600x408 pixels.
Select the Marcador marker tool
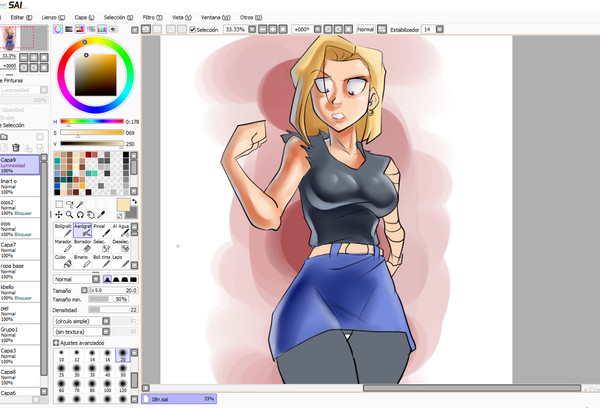[63, 246]
